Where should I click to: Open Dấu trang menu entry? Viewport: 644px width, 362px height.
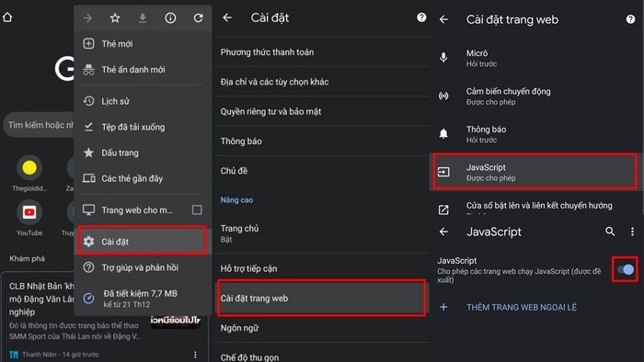point(143,153)
